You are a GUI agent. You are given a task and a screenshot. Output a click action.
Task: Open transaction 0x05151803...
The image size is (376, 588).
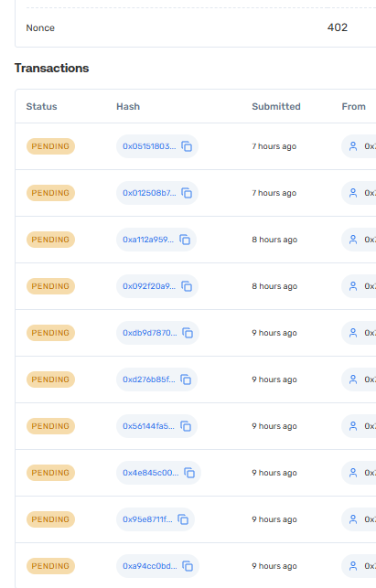click(x=149, y=146)
